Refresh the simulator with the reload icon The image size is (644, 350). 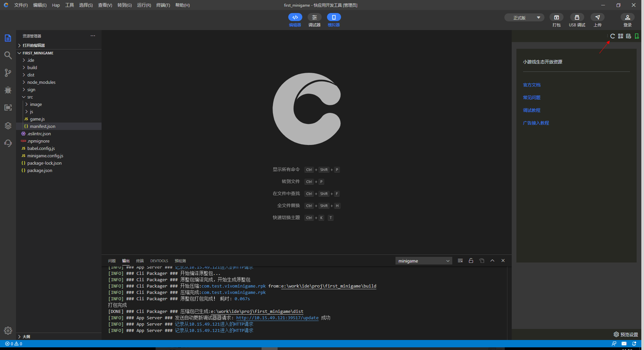613,36
